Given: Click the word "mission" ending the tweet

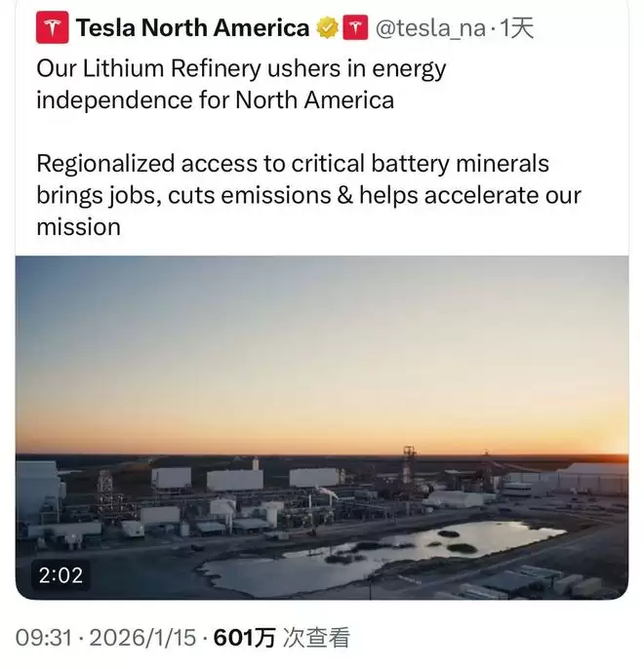Looking at the screenshot, I should pyautogui.click(x=78, y=226).
